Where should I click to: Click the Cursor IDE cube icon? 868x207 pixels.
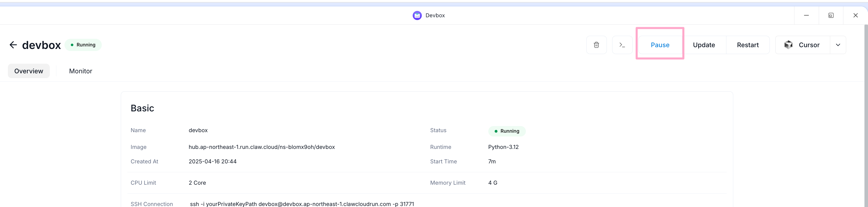[x=788, y=45]
